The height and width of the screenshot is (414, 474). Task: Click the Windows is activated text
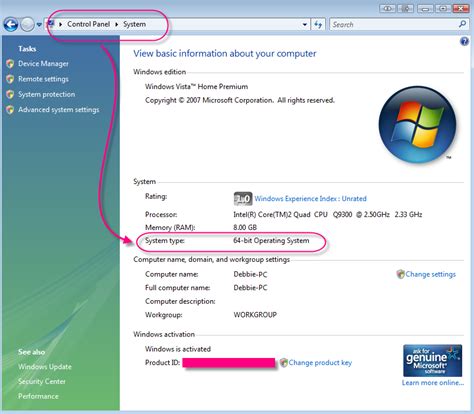178,349
